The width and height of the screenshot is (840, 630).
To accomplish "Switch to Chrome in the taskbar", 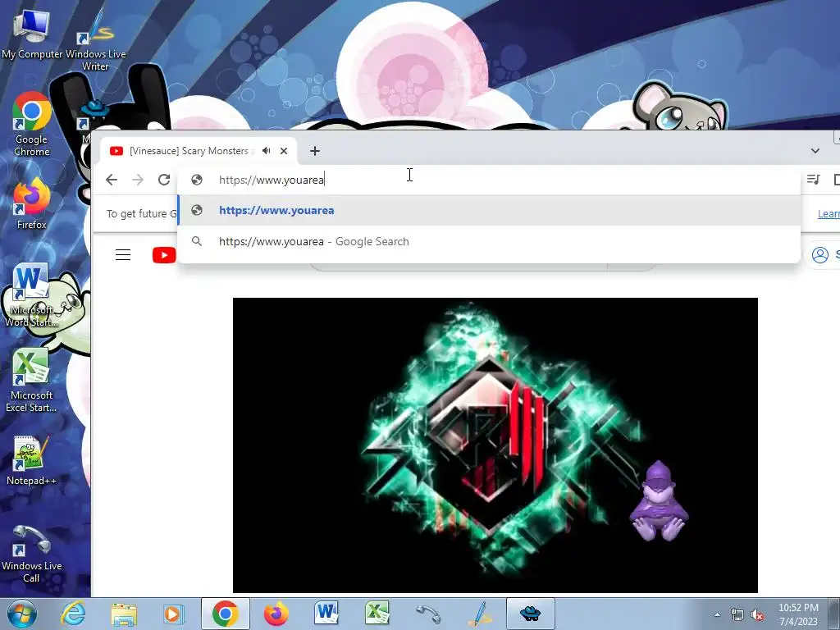I will (x=225, y=614).
